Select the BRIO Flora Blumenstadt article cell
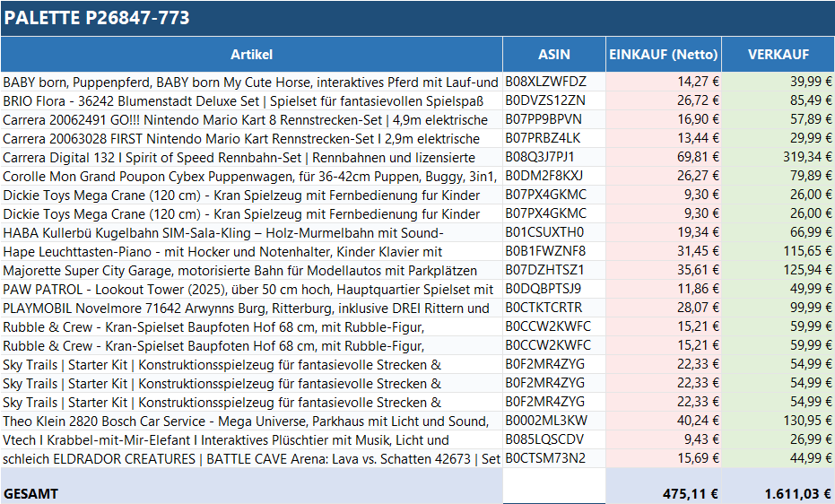 (x=251, y=100)
